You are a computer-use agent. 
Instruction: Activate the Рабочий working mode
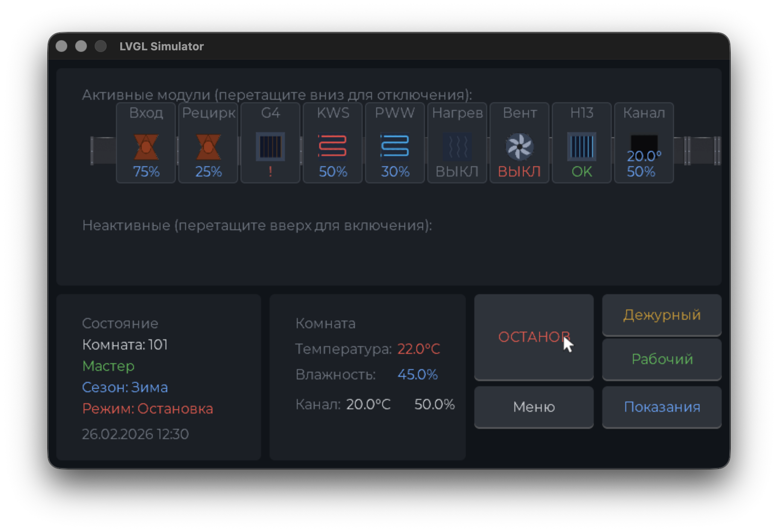(662, 359)
